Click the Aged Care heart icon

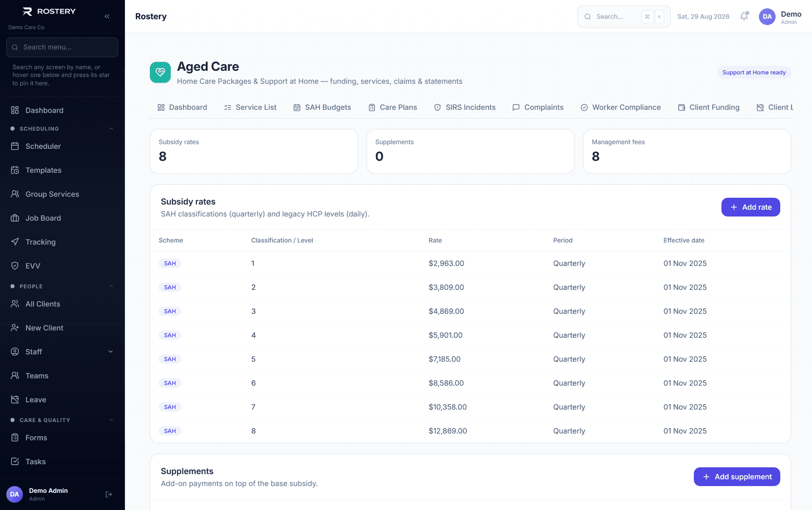160,72
